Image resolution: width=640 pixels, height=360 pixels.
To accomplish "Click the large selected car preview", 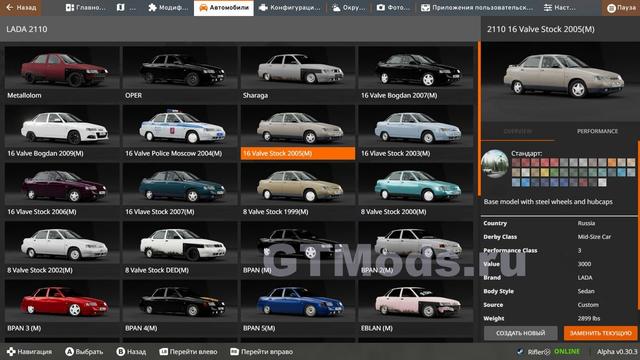I will (x=561, y=81).
